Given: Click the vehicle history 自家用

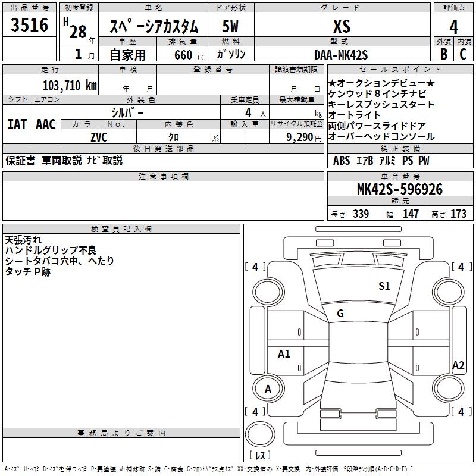Looking at the screenshot, I should point(127,55).
